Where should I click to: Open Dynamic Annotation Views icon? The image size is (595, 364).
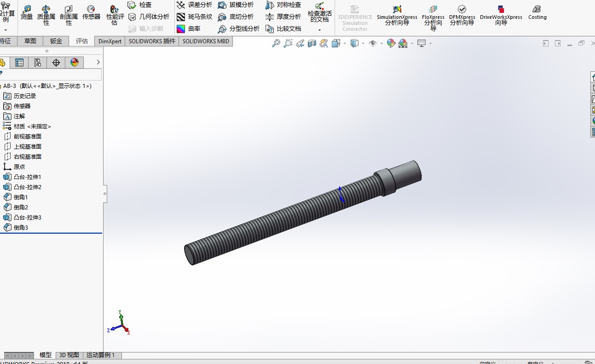point(324,43)
